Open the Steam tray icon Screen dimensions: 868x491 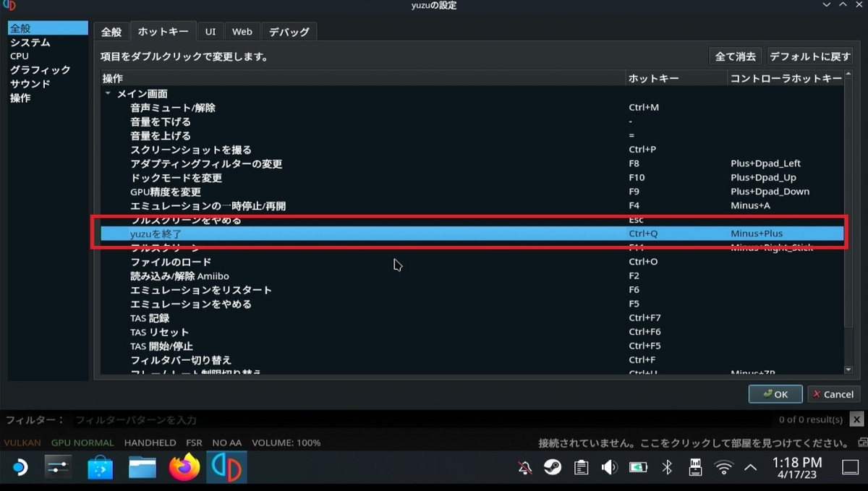553,468
